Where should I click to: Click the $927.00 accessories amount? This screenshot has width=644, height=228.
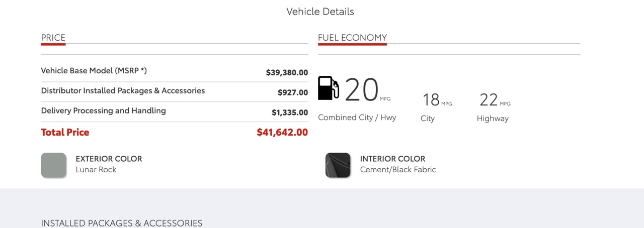coord(293,93)
